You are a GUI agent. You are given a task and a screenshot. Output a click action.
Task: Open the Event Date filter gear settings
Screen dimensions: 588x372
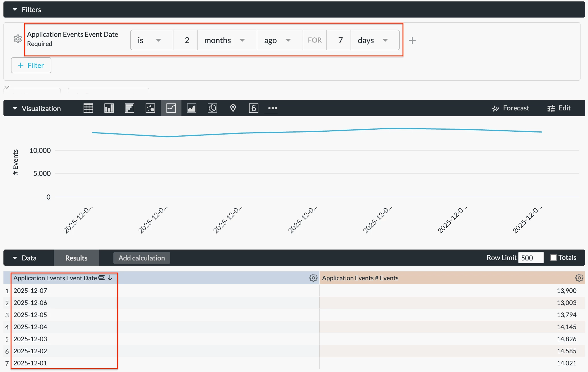[18, 39]
